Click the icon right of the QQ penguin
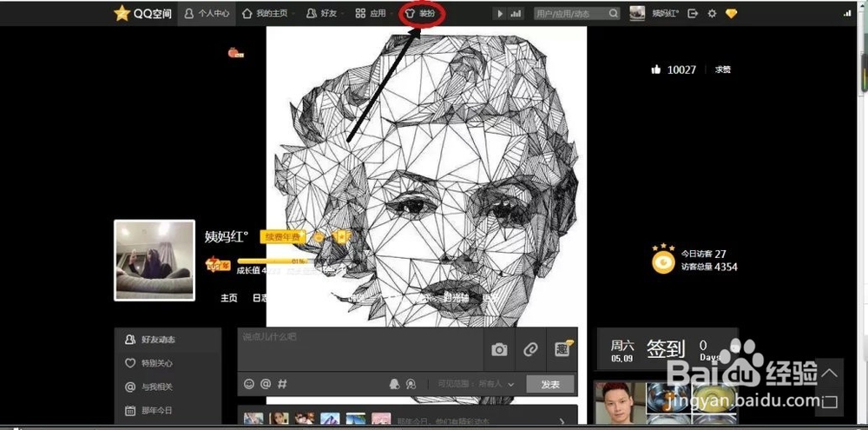This screenshot has height=430, width=868. [411, 384]
